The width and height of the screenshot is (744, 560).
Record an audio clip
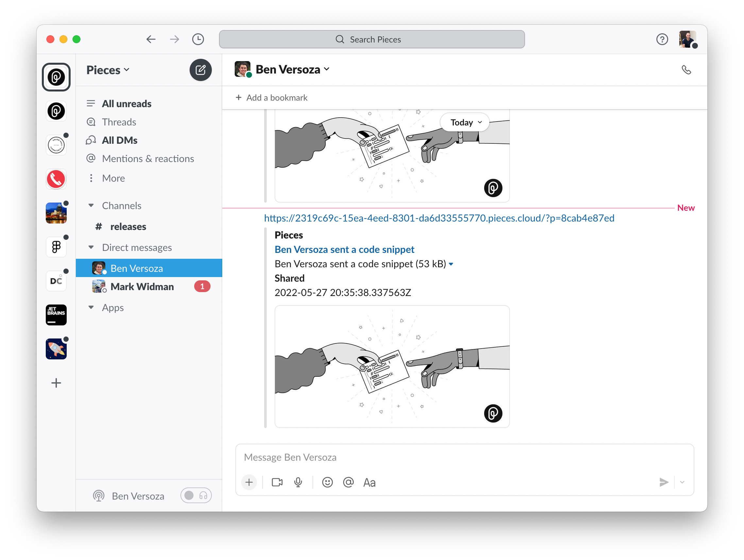(x=298, y=483)
